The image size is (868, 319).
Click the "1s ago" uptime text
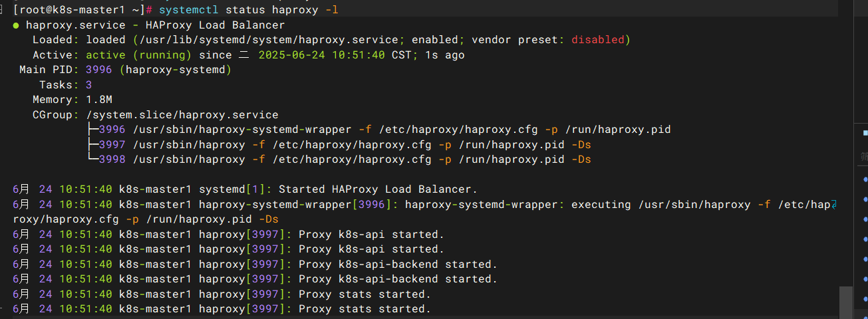click(x=445, y=55)
